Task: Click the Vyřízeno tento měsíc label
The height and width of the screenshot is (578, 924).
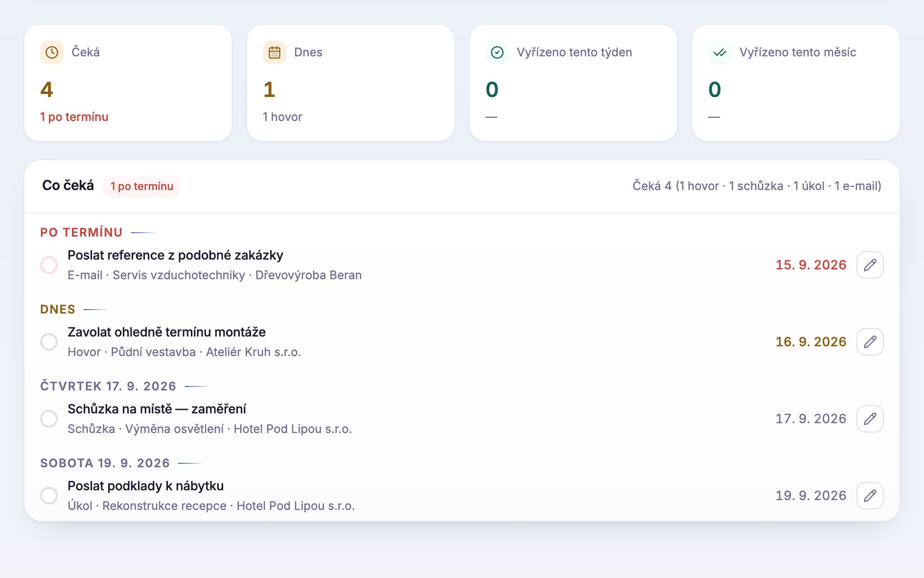Action: (798, 52)
